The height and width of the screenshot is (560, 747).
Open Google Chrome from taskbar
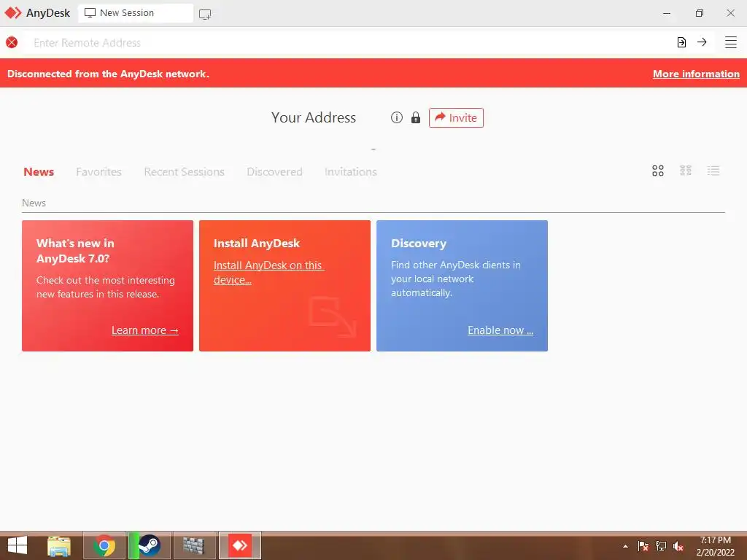104,545
